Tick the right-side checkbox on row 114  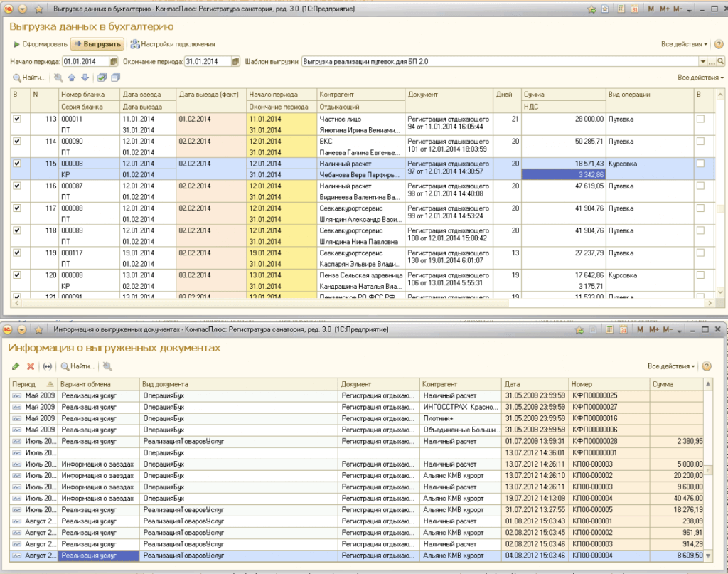tap(700, 141)
